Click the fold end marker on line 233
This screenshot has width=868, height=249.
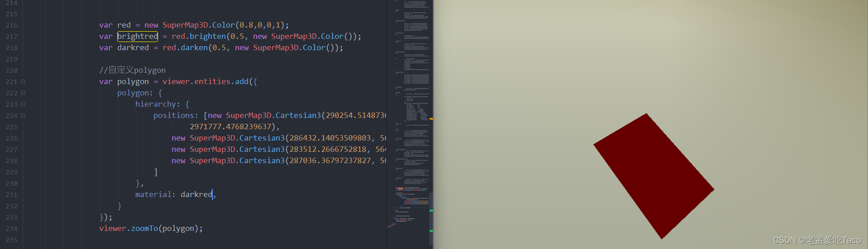(24, 217)
